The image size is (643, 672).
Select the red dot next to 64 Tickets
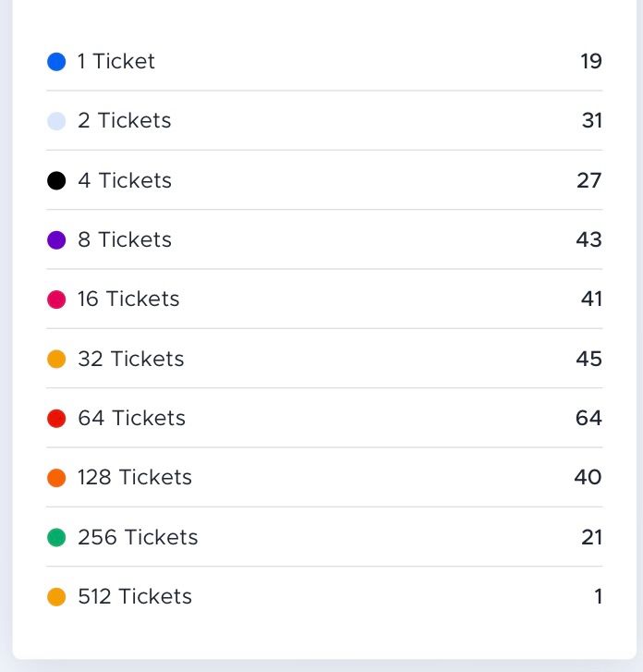[x=56, y=419]
